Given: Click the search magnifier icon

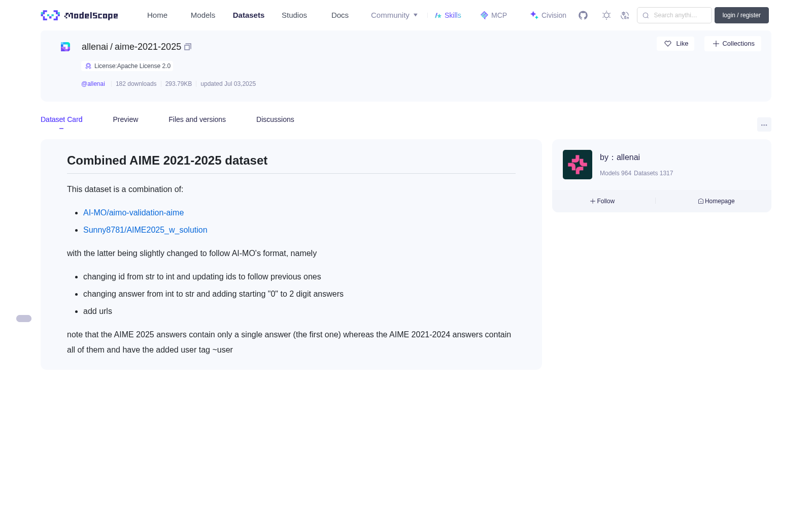Looking at the screenshot, I should [x=646, y=15].
